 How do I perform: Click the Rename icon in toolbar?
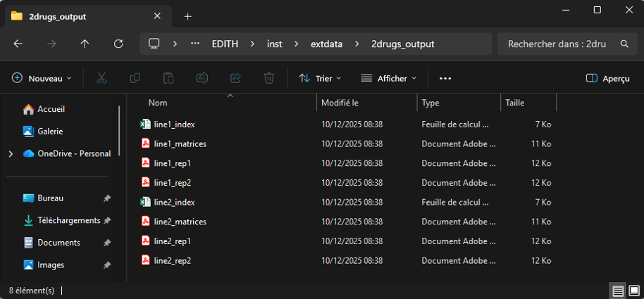(x=202, y=78)
